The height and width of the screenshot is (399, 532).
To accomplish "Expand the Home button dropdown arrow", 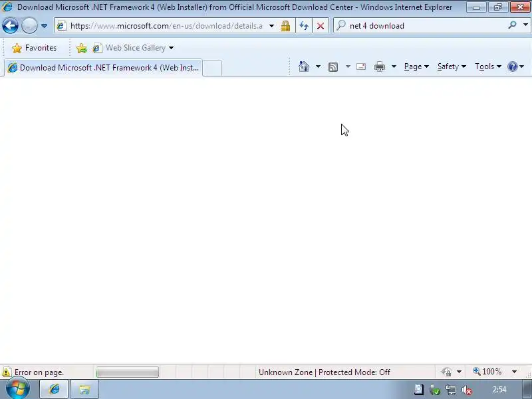I will click(x=318, y=66).
